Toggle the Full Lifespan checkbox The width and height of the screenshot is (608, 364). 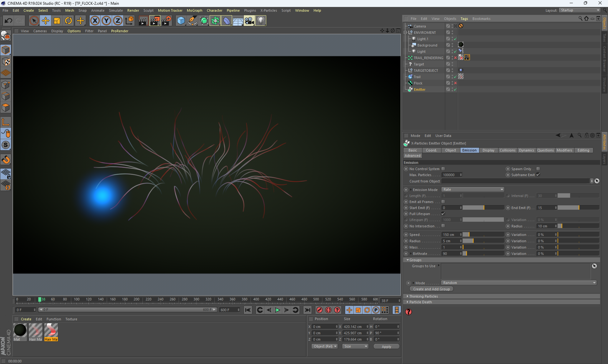pos(443,214)
